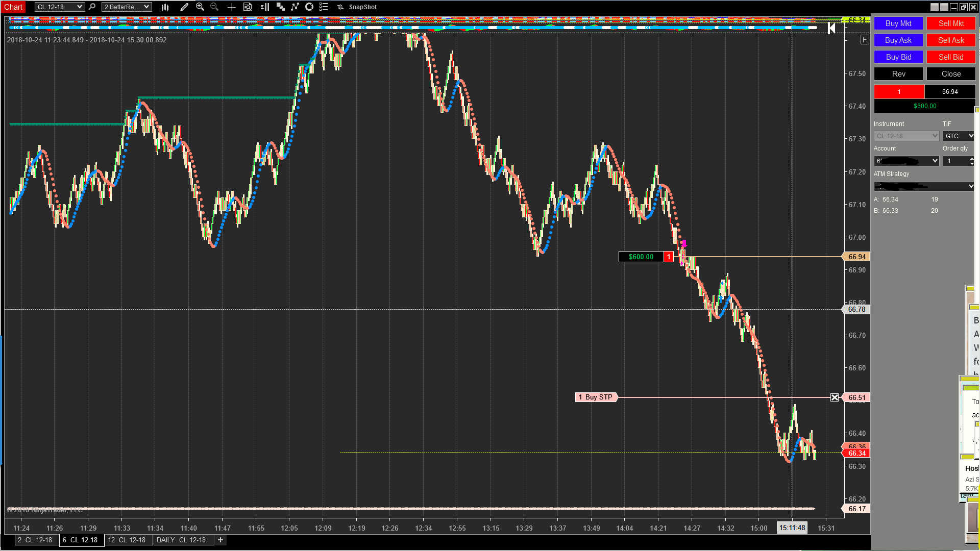The width and height of the screenshot is (980, 551).
Task: Open the Data Box icon
Action: point(248,7)
